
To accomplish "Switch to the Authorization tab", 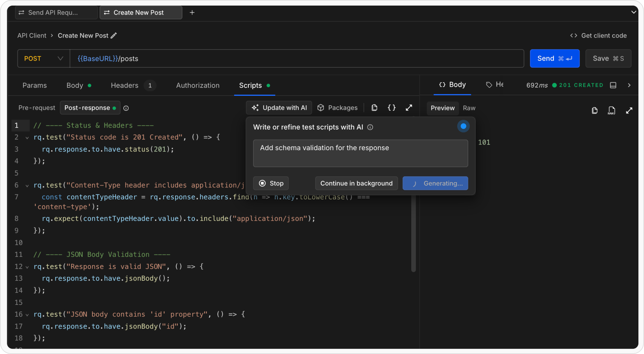I will [x=198, y=85].
